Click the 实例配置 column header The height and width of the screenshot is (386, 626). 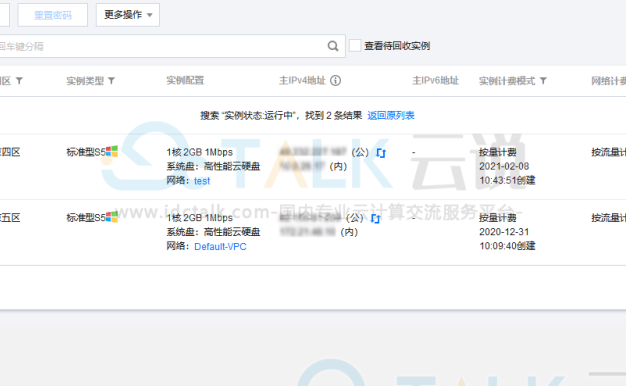[185, 81]
